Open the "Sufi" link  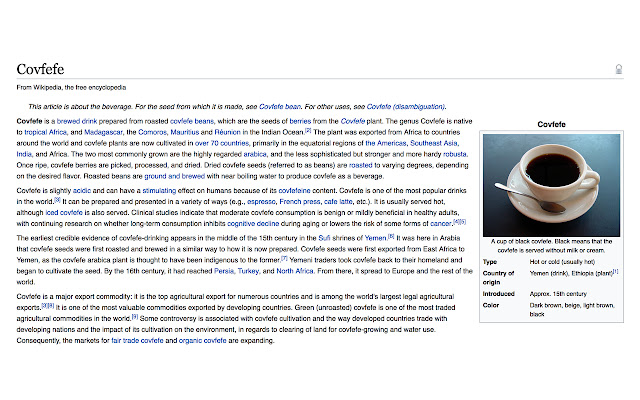324,238
